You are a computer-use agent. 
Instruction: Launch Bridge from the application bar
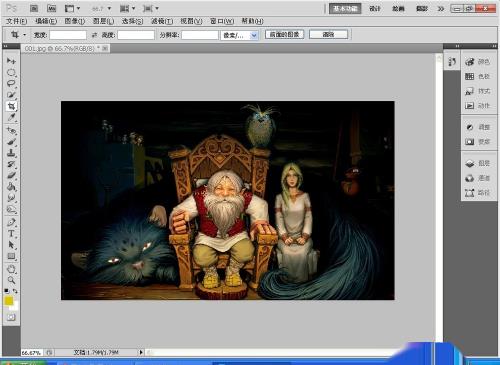(34, 8)
